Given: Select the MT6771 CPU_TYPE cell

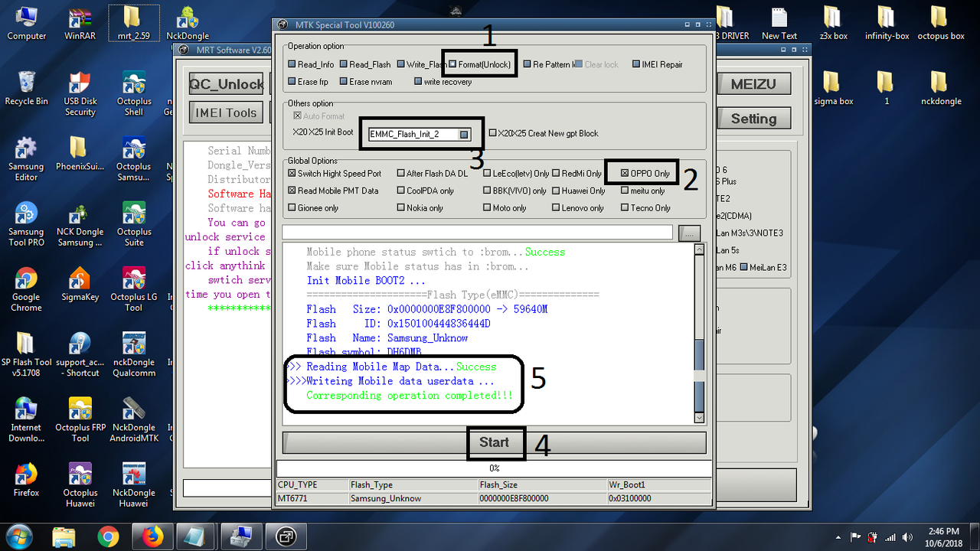Looking at the screenshot, I should tap(312, 498).
